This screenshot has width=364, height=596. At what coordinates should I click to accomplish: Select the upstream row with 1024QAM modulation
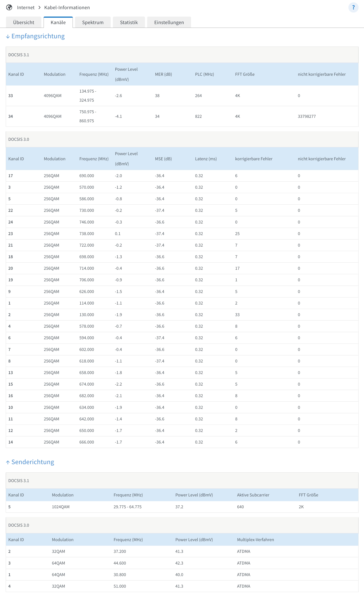click(60, 507)
